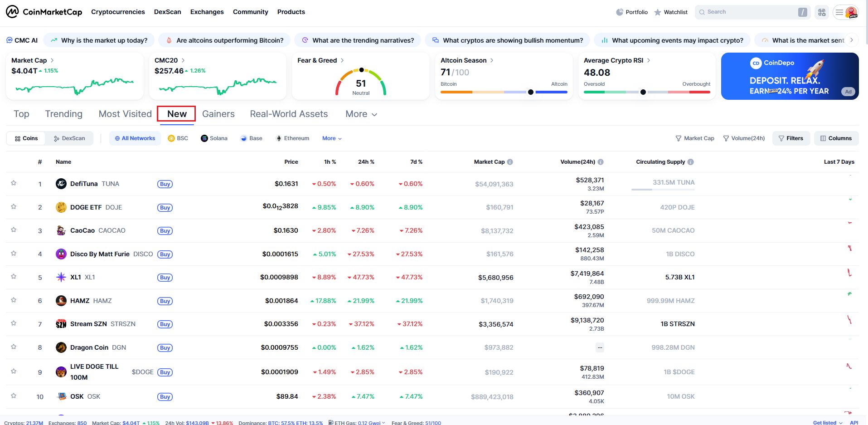Click Volume(24h) info icon in header
This screenshot has height=425, width=868.
point(601,162)
